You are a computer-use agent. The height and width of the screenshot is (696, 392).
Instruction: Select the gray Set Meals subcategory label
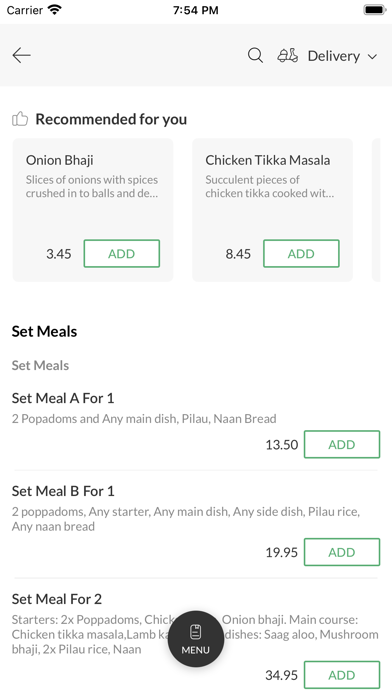(x=40, y=365)
